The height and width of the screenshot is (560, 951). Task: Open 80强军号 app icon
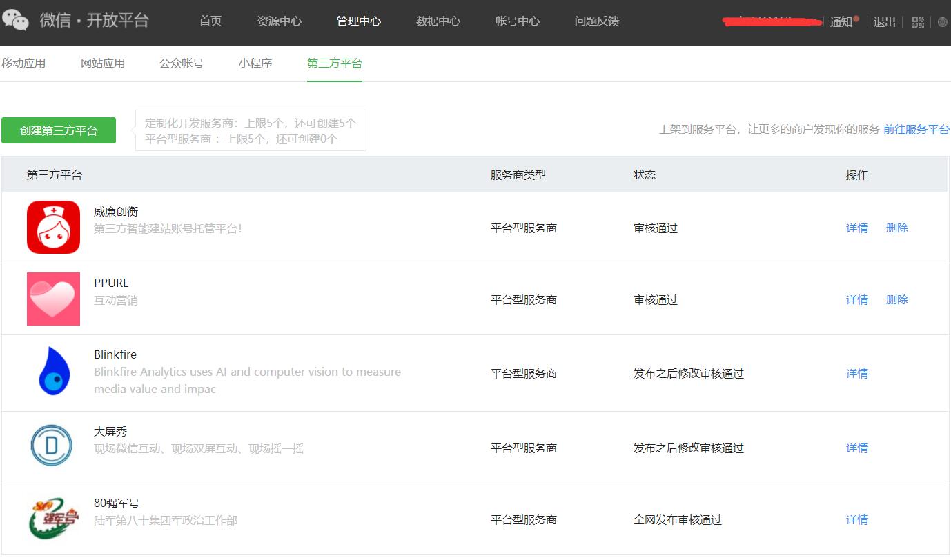coord(54,518)
